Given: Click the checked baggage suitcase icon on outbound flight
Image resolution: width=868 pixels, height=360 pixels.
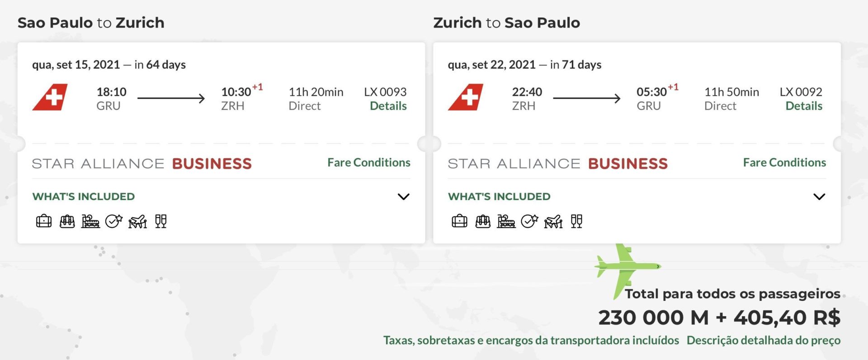Looking at the screenshot, I should click(44, 221).
